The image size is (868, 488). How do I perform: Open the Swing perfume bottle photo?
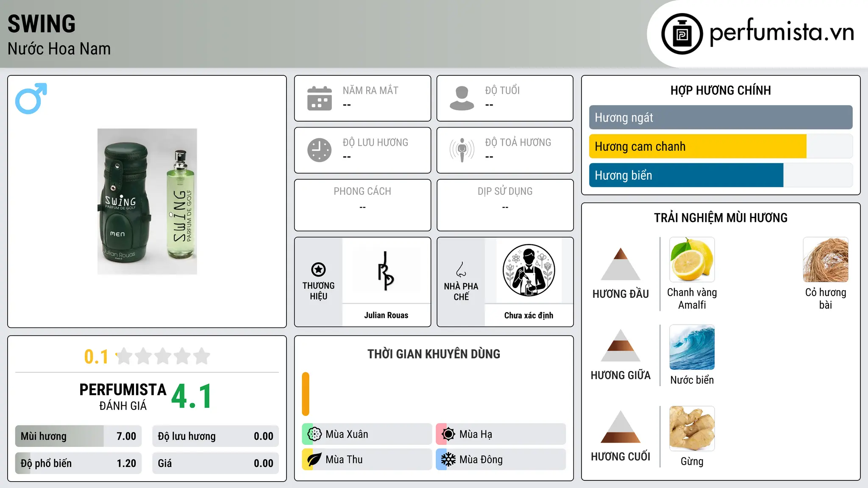pyautogui.click(x=147, y=202)
